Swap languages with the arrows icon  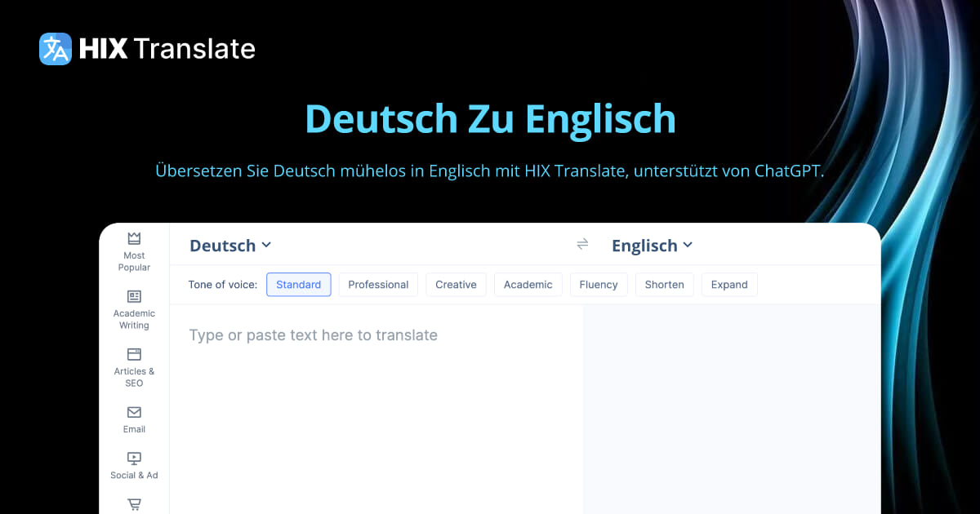click(582, 244)
